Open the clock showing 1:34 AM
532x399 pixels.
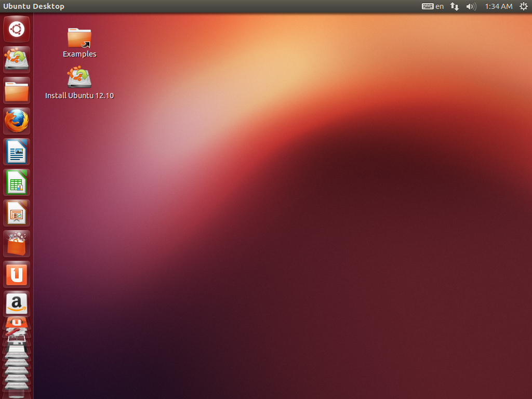tap(498, 6)
